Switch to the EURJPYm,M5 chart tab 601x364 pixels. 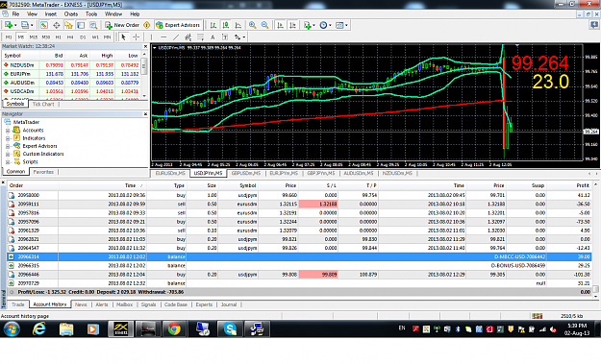[284, 174]
